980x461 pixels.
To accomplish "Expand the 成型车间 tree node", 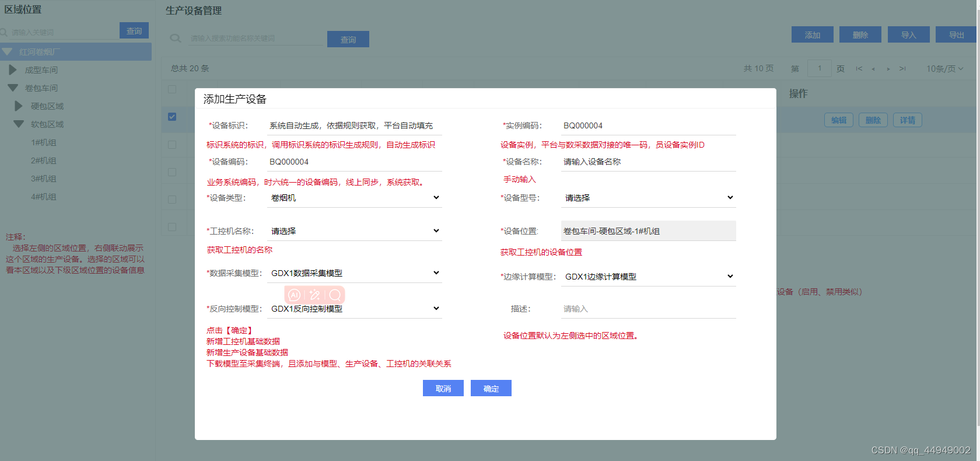I will (13, 70).
